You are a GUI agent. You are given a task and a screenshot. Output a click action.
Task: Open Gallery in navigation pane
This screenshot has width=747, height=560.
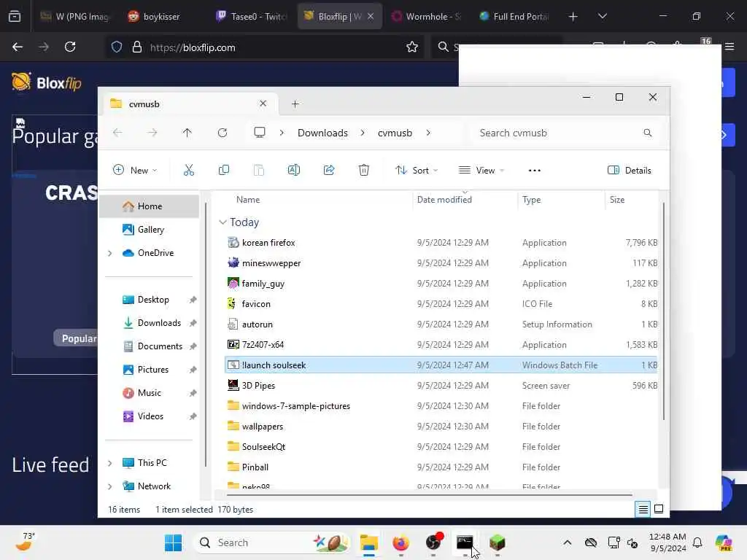click(x=149, y=230)
